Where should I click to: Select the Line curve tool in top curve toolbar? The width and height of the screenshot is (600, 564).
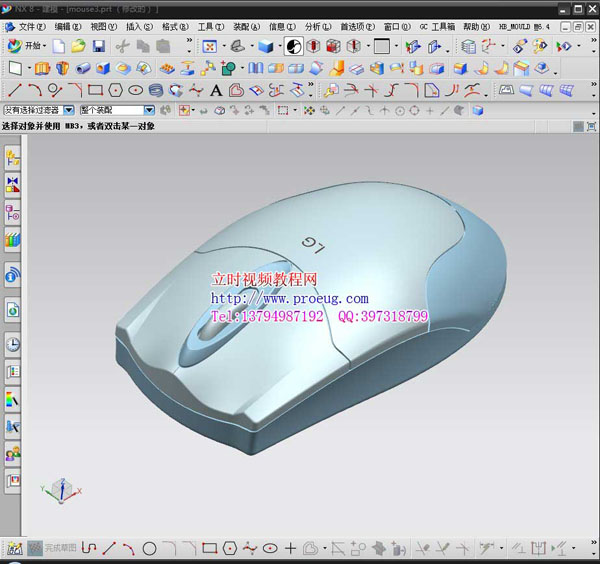click(x=15, y=91)
